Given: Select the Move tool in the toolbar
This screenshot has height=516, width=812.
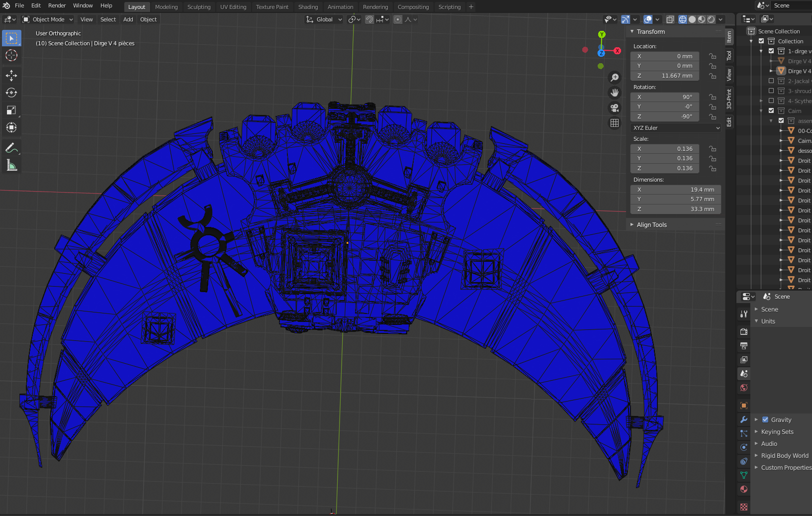Looking at the screenshot, I should click(x=11, y=75).
